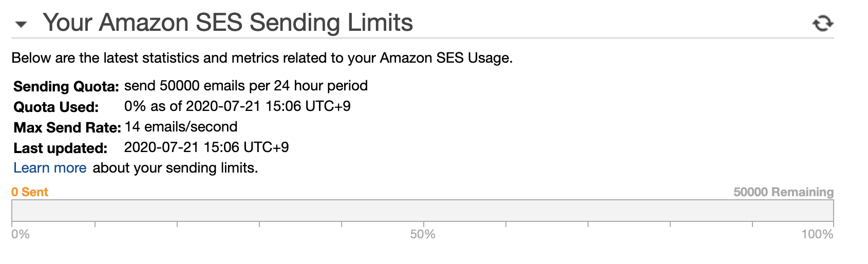The height and width of the screenshot is (264, 868).
Task: Click the 100% scale marker label
Action: [817, 235]
